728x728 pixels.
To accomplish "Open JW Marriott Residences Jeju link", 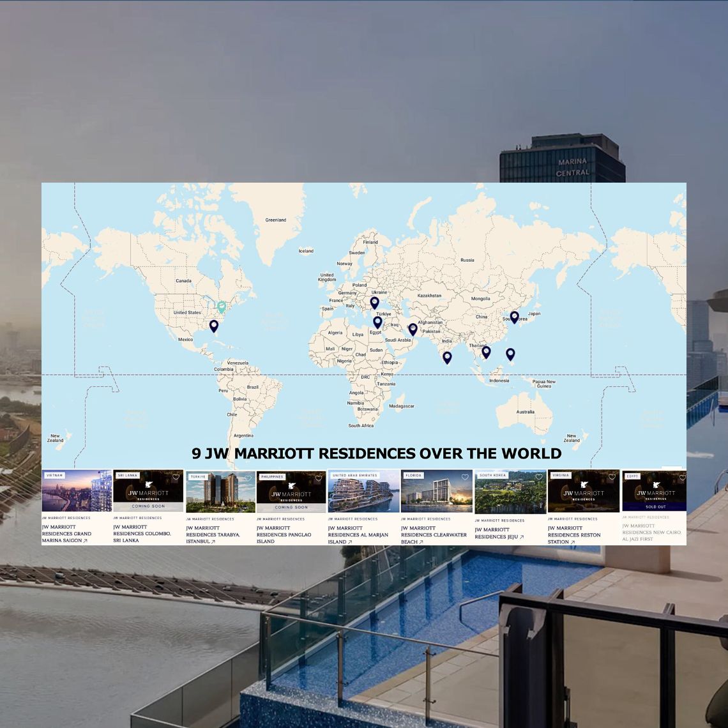I will coord(499,533).
